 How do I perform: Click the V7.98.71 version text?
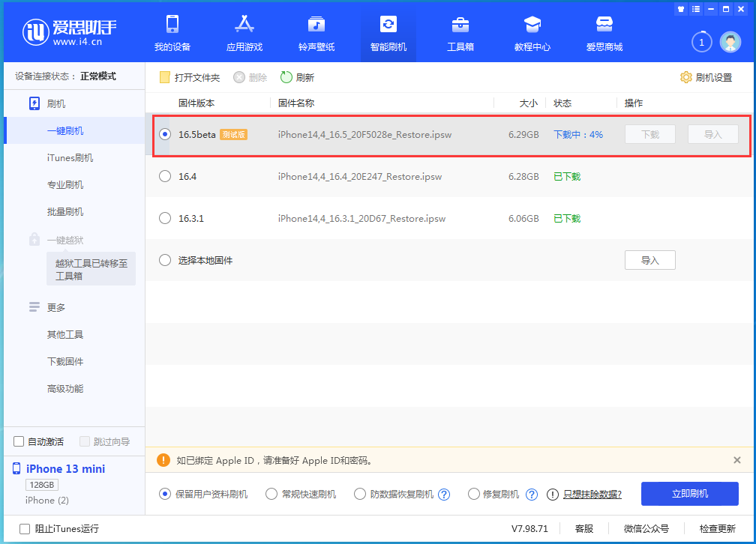click(x=529, y=529)
